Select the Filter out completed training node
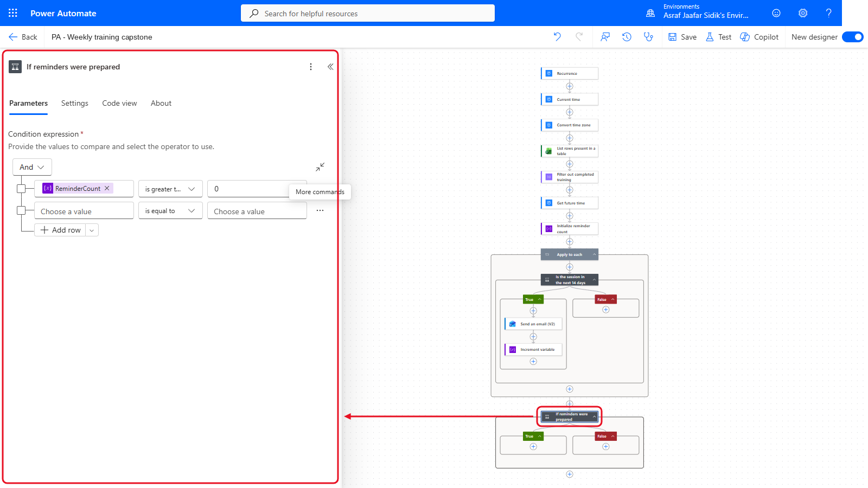Image resolution: width=868 pixels, height=488 pixels. [x=570, y=177]
